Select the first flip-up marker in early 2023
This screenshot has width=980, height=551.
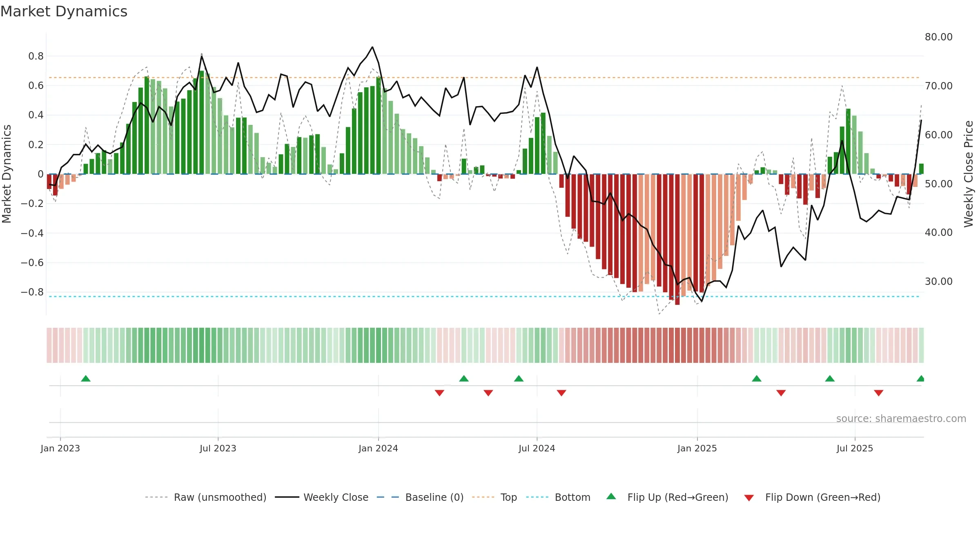pyautogui.click(x=86, y=378)
